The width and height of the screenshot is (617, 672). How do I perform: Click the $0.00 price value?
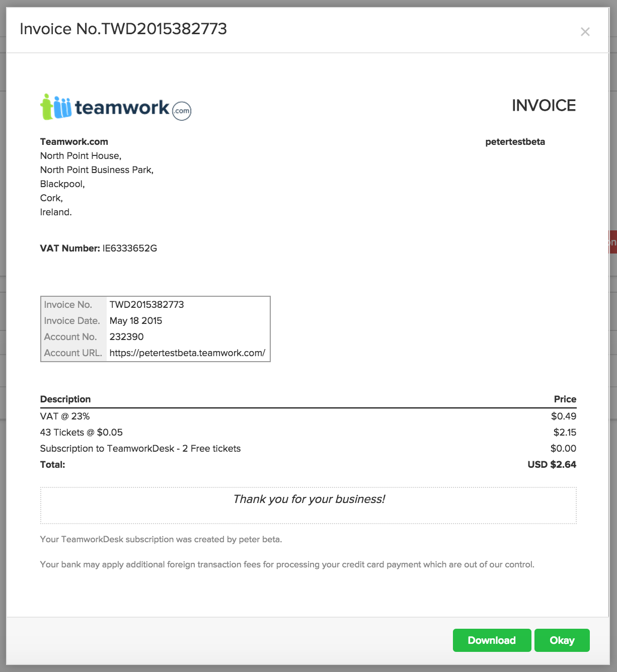[x=563, y=449]
